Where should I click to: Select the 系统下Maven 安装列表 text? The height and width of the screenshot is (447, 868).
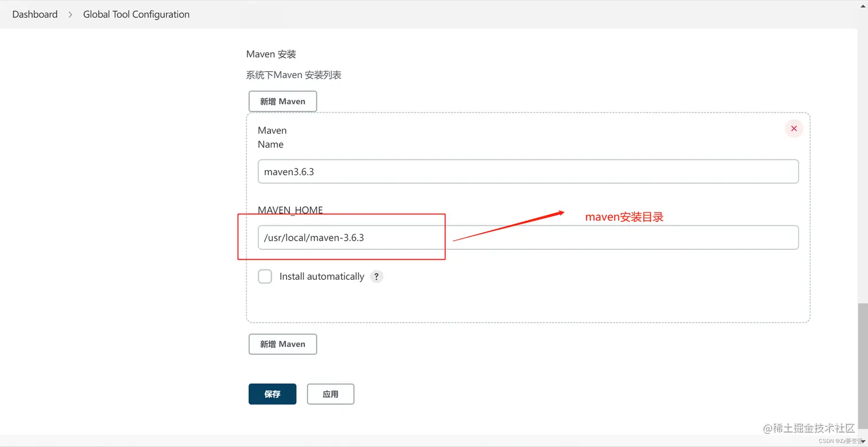click(294, 75)
